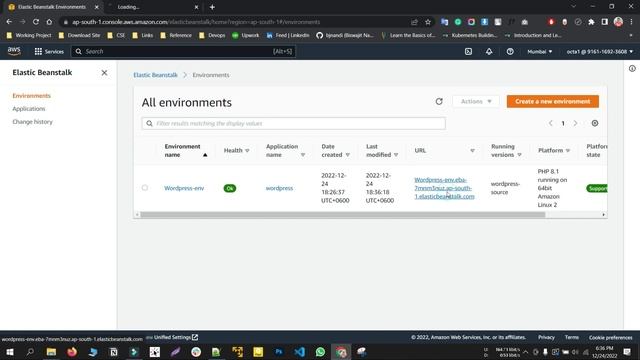Image resolution: width=640 pixels, height=360 pixels.
Task: Switch to the Loading browser tab
Action: pyautogui.click(x=153, y=7)
